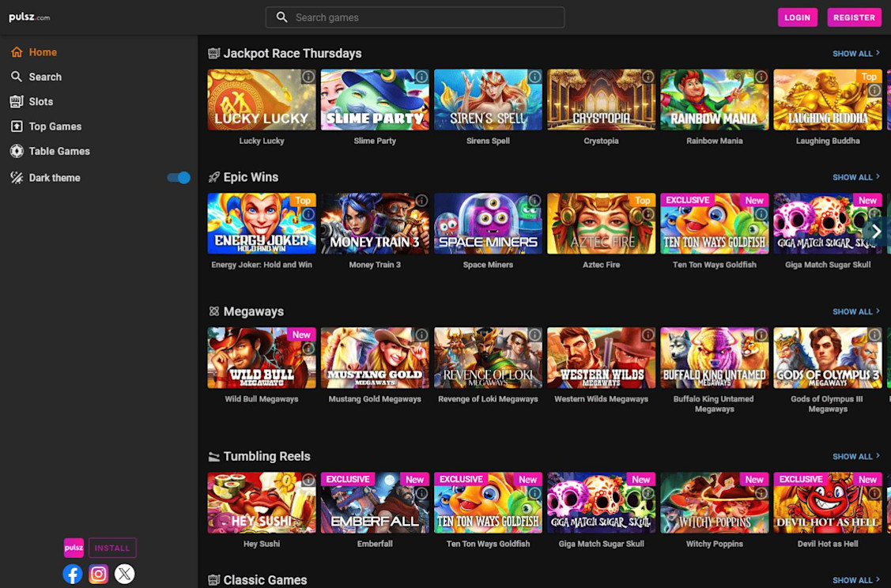Viewport: 891px width, 588px height.
Task: Show all Megaways games
Action: [855, 311]
